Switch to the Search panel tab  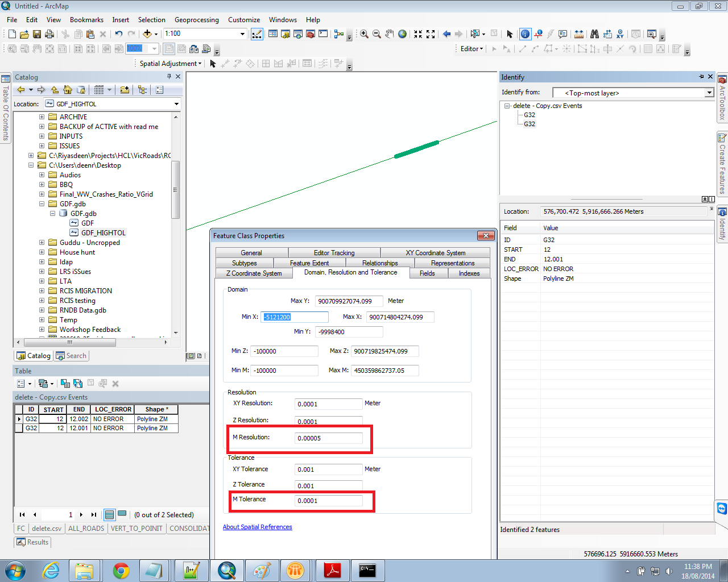coord(71,356)
